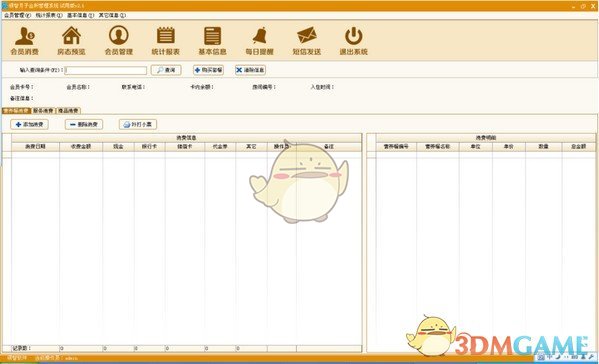This screenshot has height=364, width=599.
Task: Open the 其它信息 menu in menu bar
Action: click(x=112, y=15)
